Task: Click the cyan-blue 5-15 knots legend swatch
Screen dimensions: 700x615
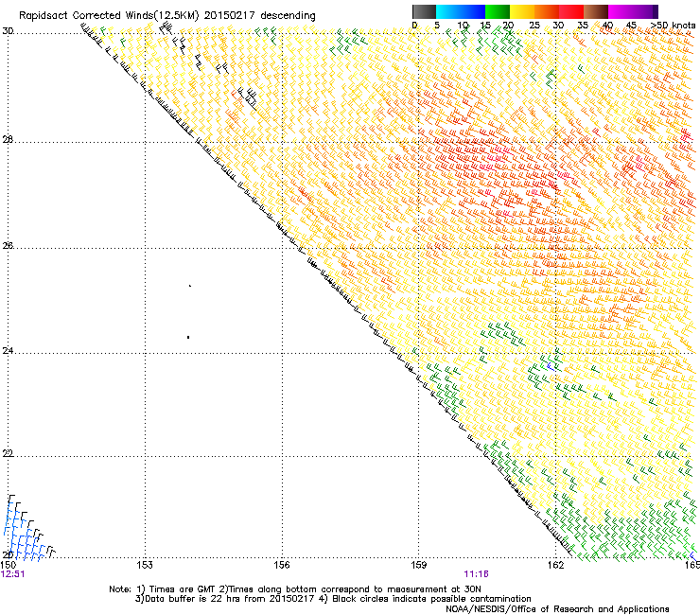Action: [461, 11]
